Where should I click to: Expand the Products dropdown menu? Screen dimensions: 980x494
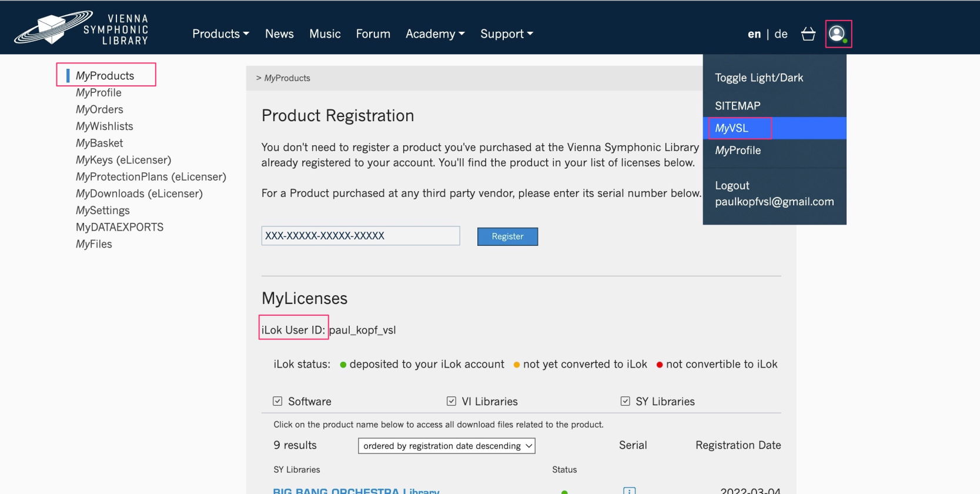220,34
